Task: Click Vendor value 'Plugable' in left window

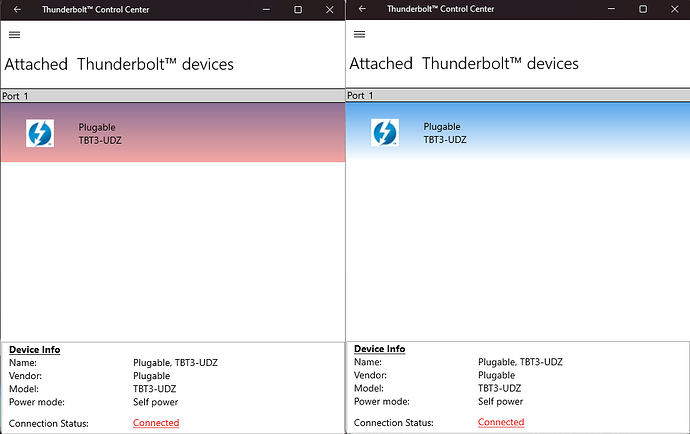Action: coord(151,376)
